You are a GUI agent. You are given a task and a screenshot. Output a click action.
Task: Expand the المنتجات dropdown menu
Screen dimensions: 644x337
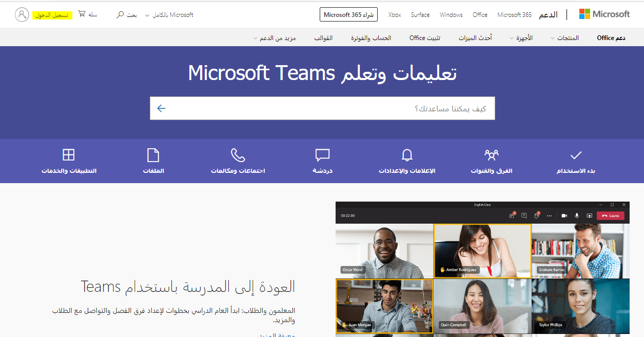click(564, 38)
